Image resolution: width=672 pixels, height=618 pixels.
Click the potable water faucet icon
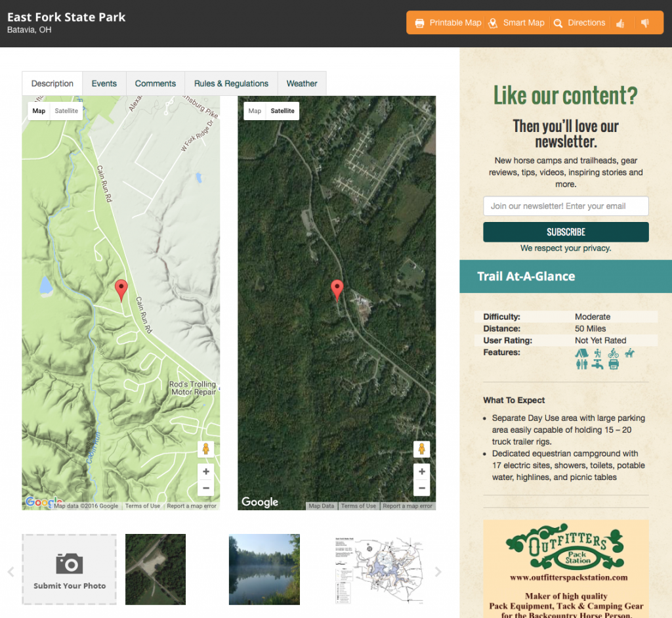click(597, 363)
